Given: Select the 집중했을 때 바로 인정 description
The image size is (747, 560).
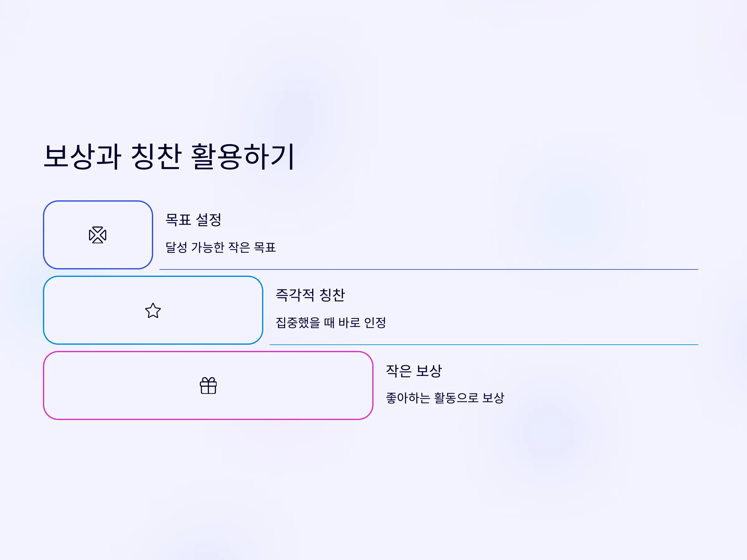Looking at the screenshot, I should (331, 322).
